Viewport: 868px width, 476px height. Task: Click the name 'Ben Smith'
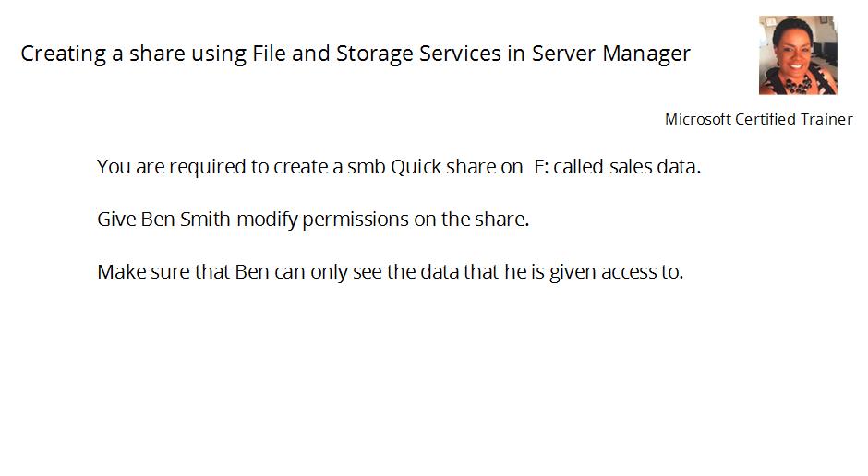pos(186,220)
